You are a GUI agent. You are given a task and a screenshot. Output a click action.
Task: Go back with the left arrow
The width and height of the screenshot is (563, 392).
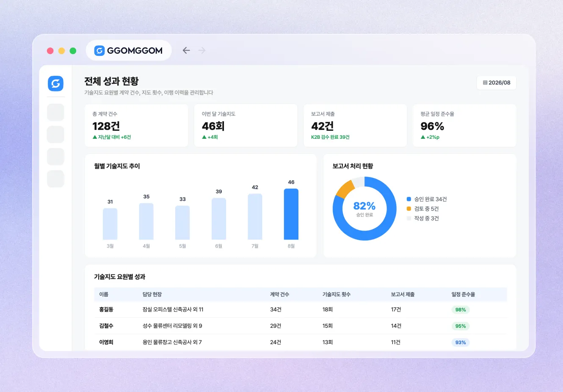click(186, 50)
